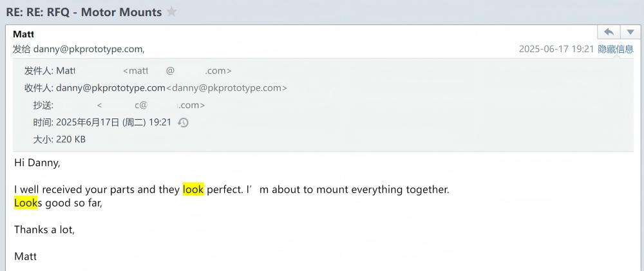Image resolution: width=644 pixels, height=271 pixels.
Task: Click the 2025-06-17 19:21 timestamp in header
Action: tap(556, 49)
